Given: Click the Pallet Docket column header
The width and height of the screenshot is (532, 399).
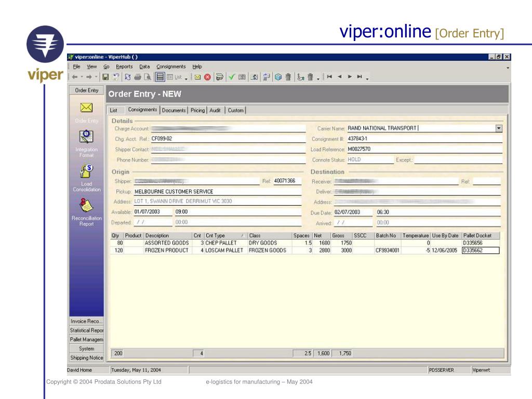Looking at the screenshot, I should pos(481,236).
